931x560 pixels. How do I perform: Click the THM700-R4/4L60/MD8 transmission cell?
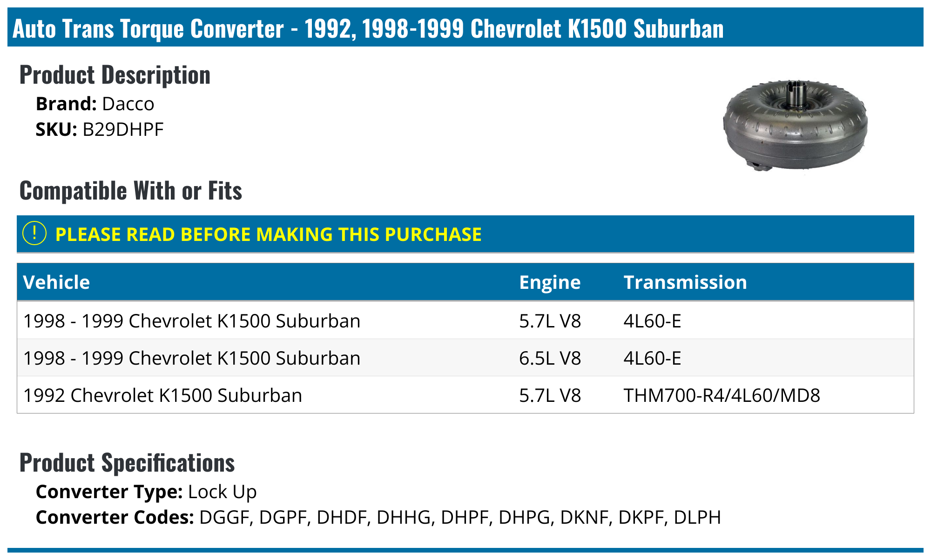coord(722,395)
